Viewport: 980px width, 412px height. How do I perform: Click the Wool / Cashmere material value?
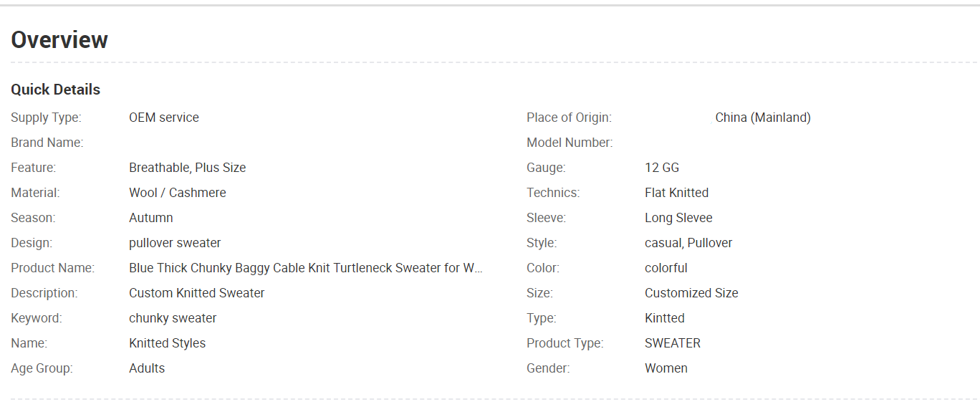point(178,193)
